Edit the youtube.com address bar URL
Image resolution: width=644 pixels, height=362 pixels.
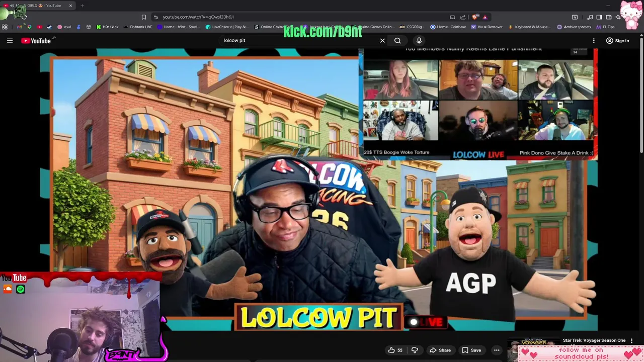click(198, 17)
